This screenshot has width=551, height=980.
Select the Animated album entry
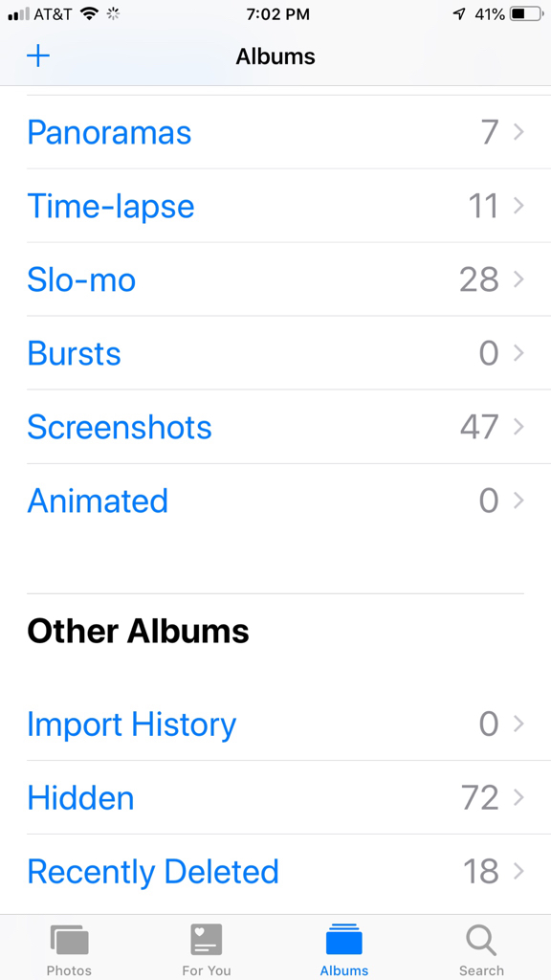coord(275,501)
